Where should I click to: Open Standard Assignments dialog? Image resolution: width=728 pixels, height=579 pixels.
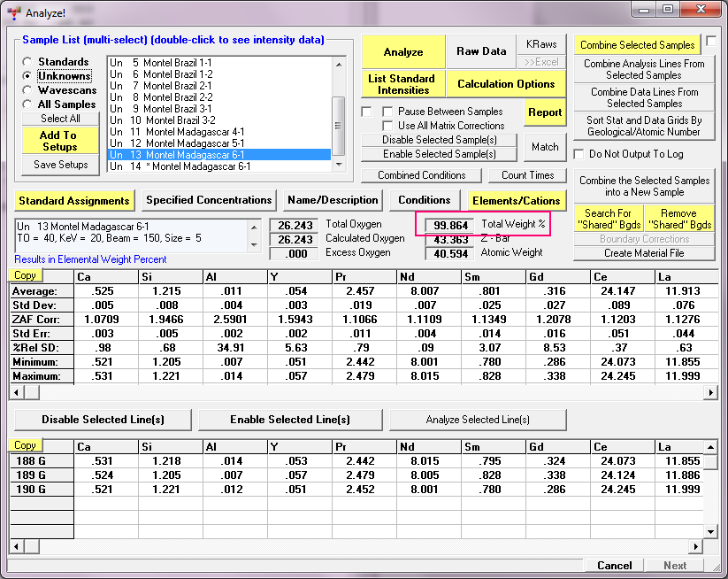coord(73,200)
